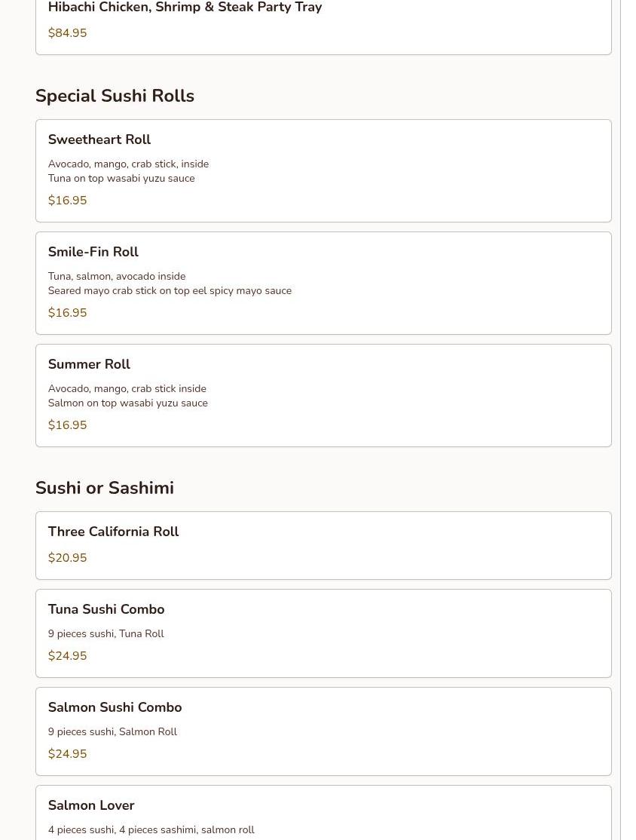Choose the Summer Roll item
This screenshot has width=636, height=840.
pyautogui.click(x=89, y=364)
